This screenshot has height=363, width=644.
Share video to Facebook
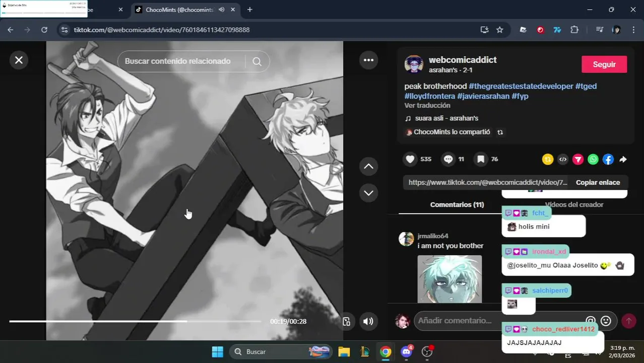click(x=608, y=159)
